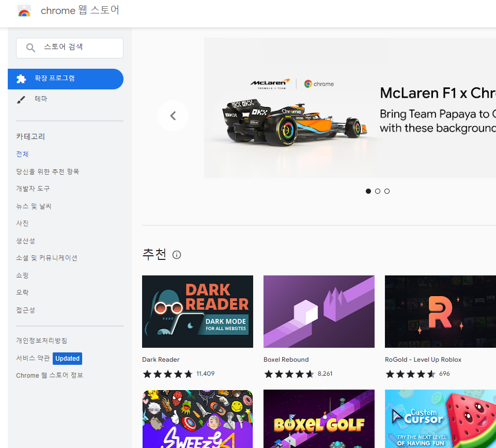Viewport: 496px width, 448px height.
Task: Click the 카테고리 heading
Action: pos(30,137)
